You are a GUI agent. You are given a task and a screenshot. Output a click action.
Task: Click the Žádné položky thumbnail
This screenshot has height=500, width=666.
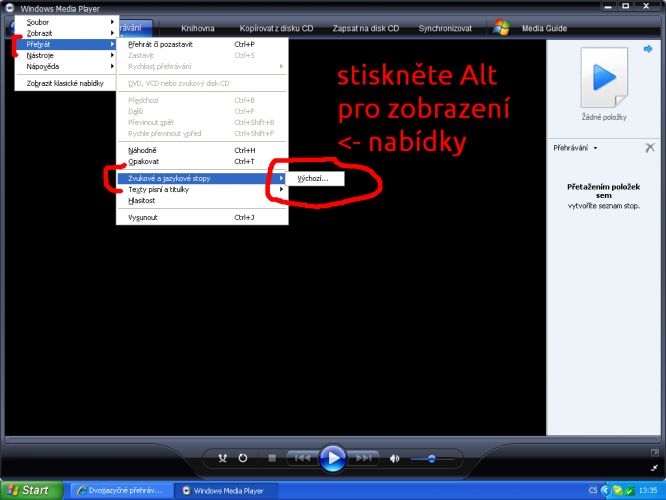click(604, 78)
